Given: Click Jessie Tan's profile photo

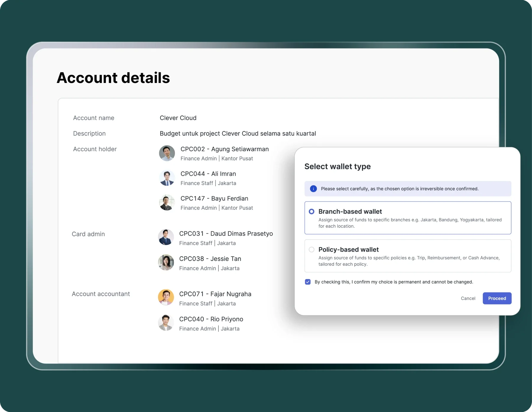Looking at the screenshot, I should pyautogui.click(x=166, y=263).
